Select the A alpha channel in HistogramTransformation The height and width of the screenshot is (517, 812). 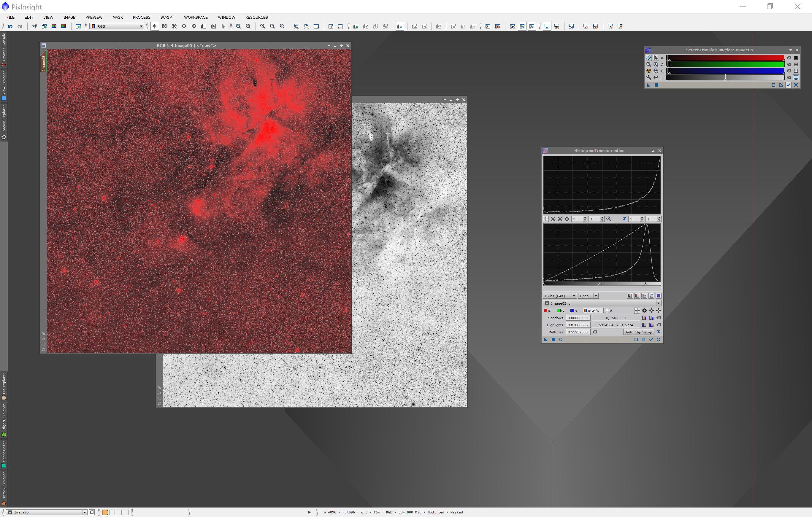[609, 311]
